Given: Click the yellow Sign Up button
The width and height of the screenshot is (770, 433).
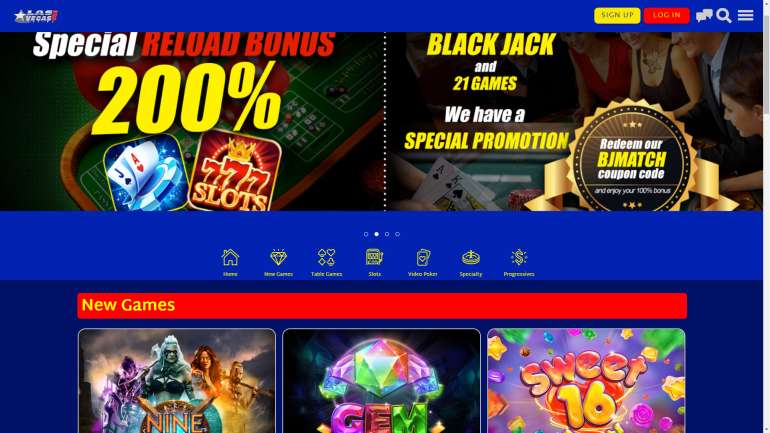Looking at the screenshot, I should coord(617,15).
